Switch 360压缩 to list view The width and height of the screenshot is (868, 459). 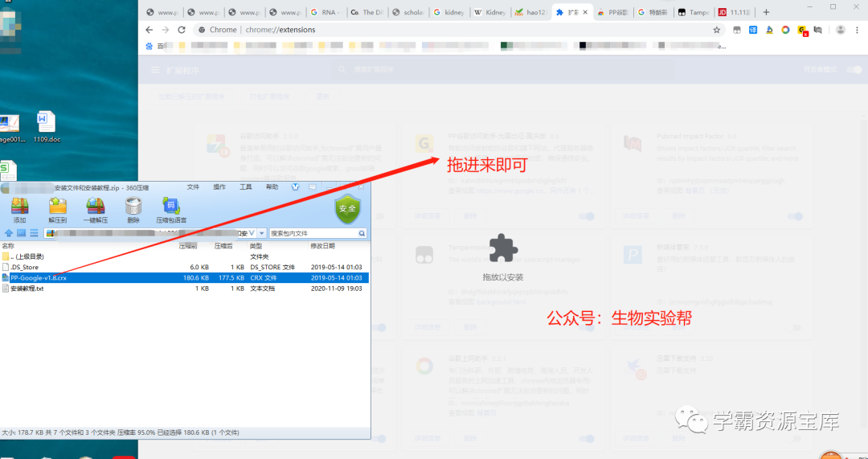pyautogui.click(x=34, y=233)
